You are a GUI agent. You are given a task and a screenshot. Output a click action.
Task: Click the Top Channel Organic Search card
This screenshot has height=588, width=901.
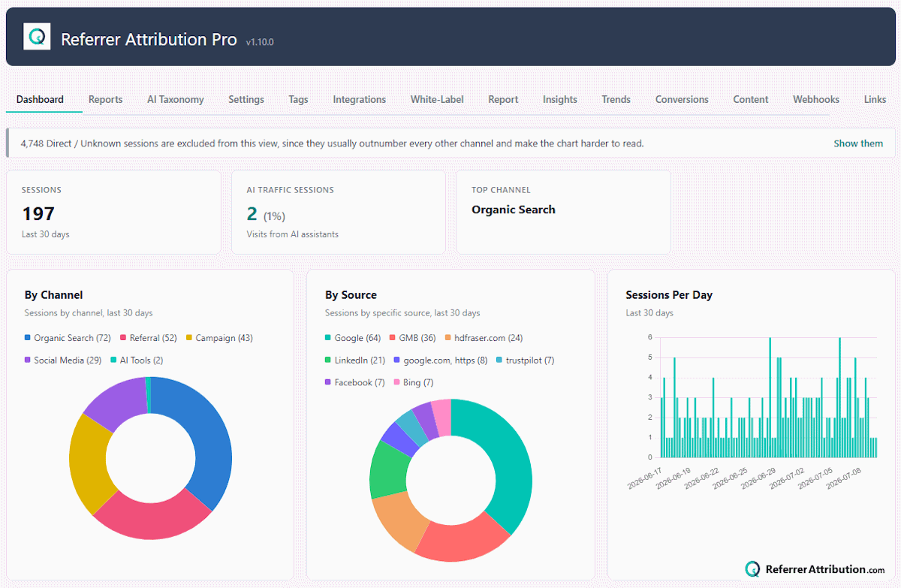coord(563,212)
